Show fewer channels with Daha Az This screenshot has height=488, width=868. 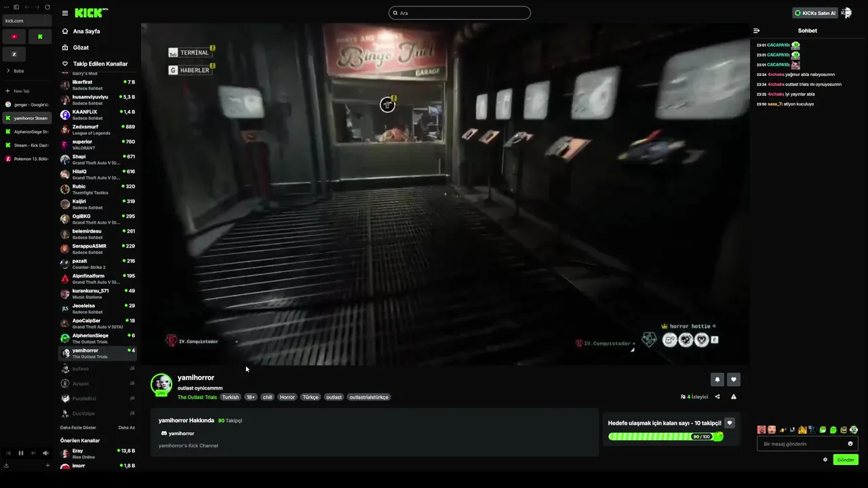[x=126, y=428]
